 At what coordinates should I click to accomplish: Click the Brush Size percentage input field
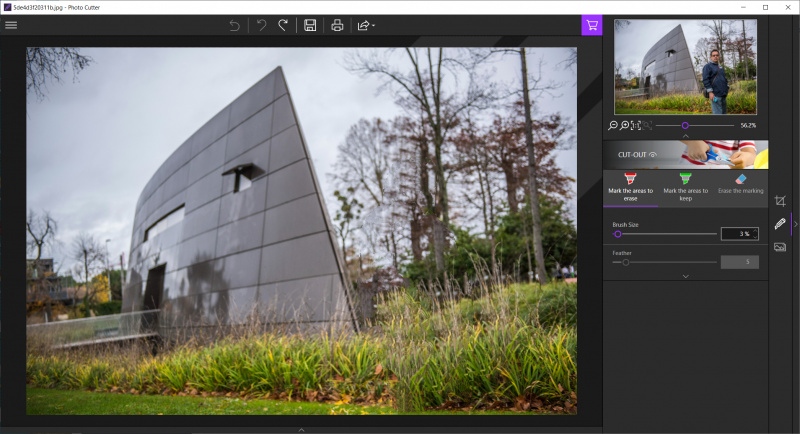(x=739, y=234)
